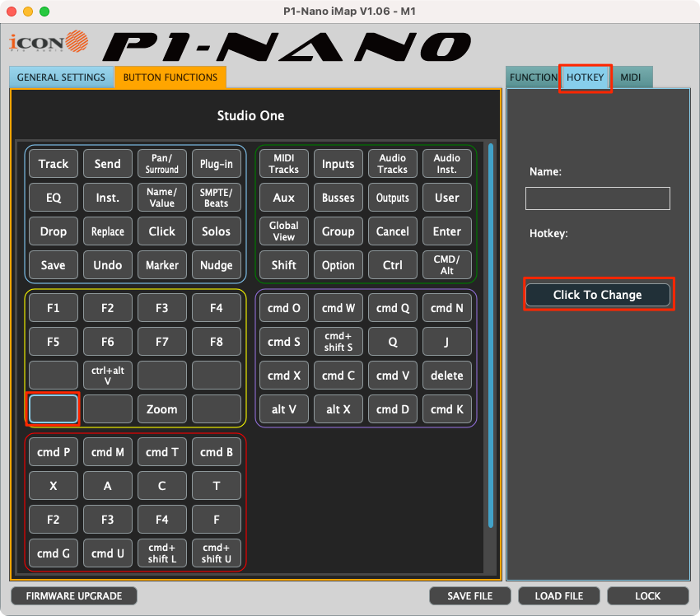The height and width of the screenshot is (616, 700).
Task: Open the MIDI tab
Action: 631,77
